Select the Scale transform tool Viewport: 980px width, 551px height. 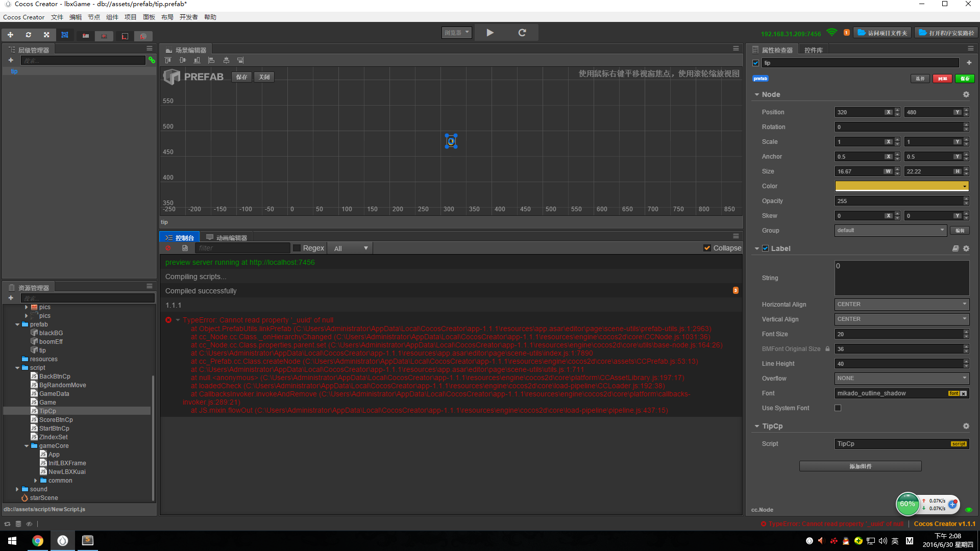click(x=46, y=35)
